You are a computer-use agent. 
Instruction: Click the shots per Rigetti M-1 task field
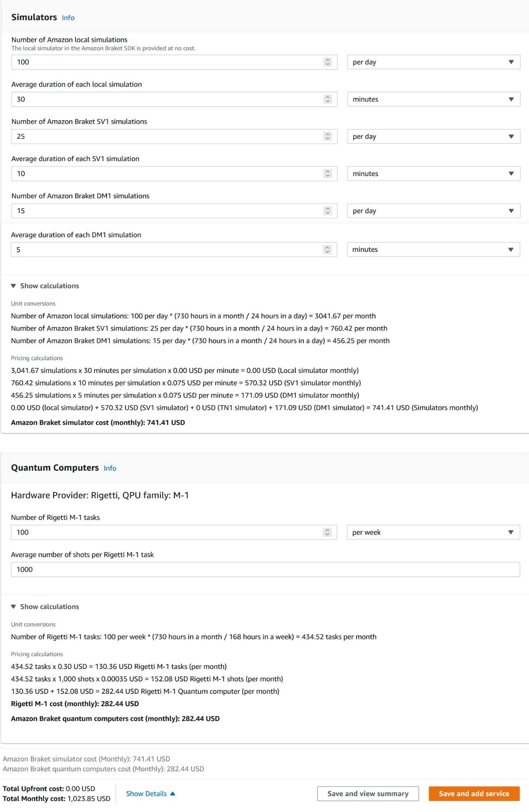tap(265, 570)
